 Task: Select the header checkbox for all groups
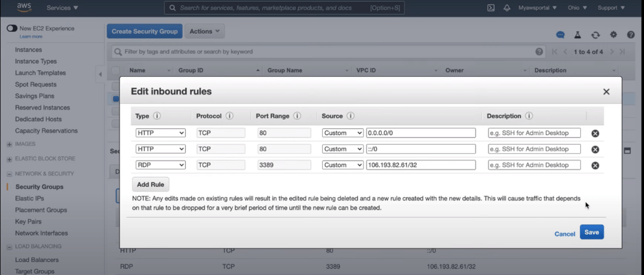[x=115, y=71]
